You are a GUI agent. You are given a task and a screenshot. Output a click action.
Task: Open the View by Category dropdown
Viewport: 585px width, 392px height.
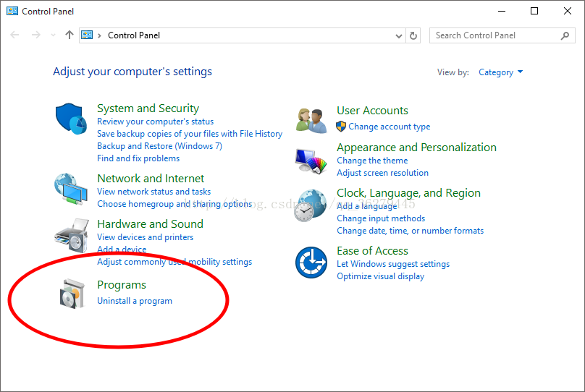click(500, 72)
